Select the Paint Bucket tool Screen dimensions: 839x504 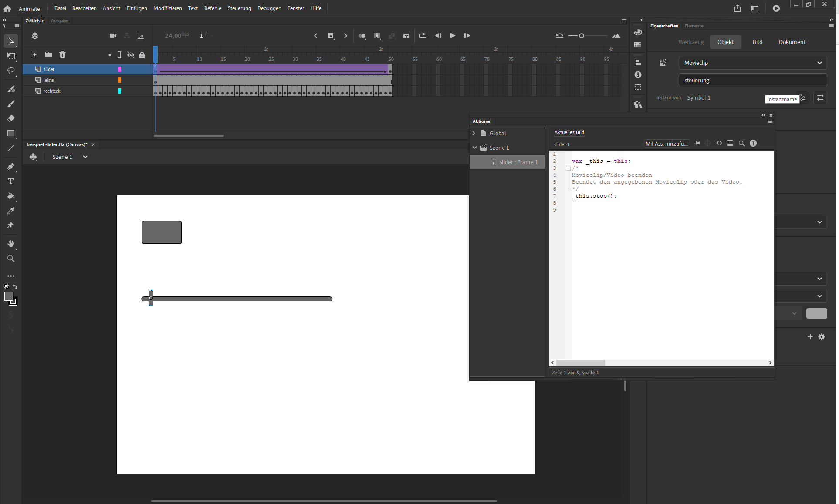pos(11,196)
